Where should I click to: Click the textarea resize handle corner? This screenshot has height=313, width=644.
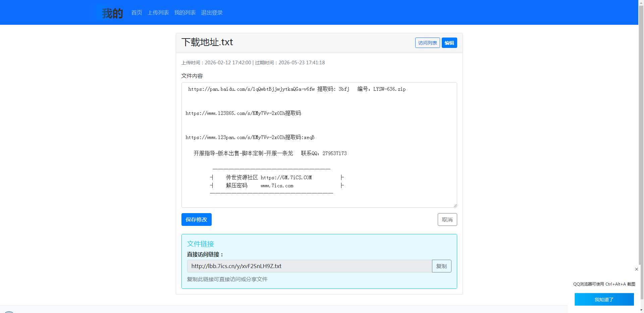[455, 205]
